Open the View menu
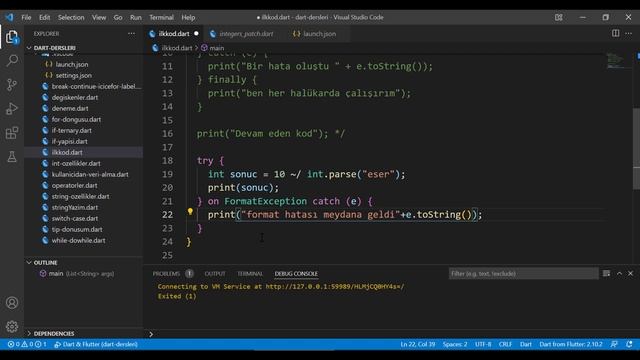This screenshot has height=360, width=640. [99, 18]
